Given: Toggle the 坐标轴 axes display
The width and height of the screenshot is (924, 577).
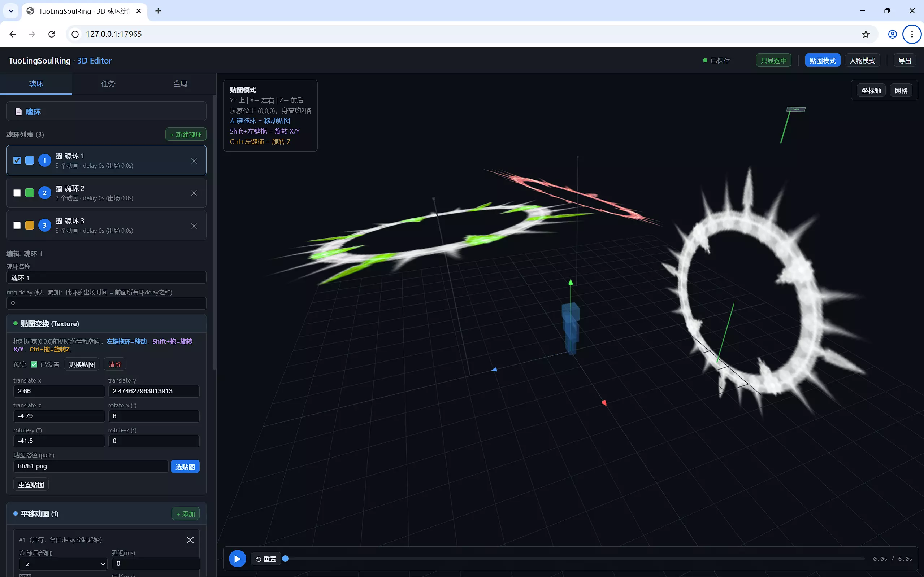Looking at the screenshot, I should click(871, 91).
